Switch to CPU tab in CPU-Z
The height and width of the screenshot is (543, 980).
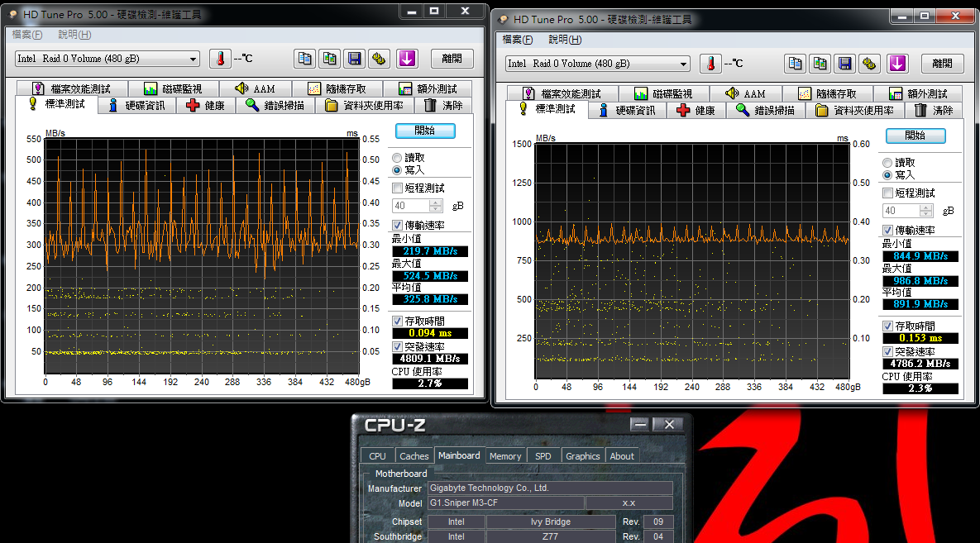pyautogui.click(x=377, y=456)
